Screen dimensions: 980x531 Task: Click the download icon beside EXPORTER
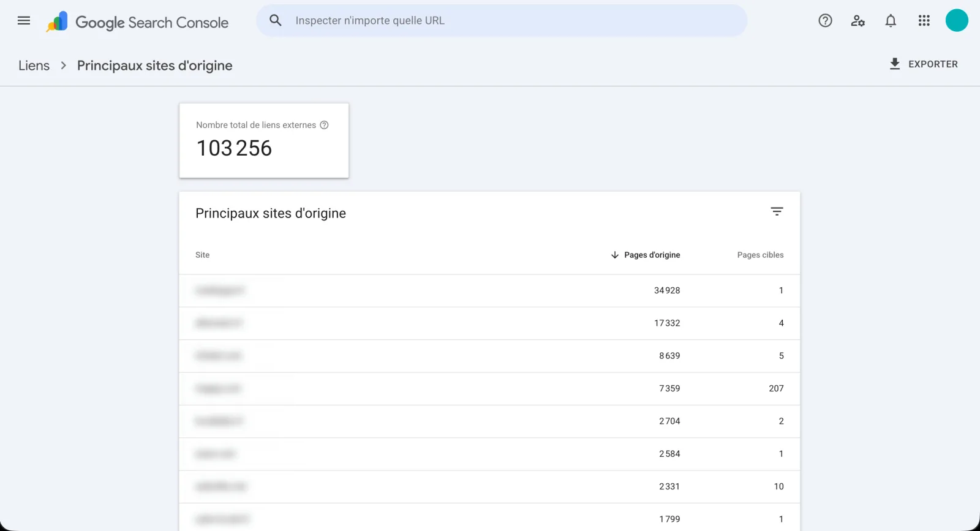point(895,64)
